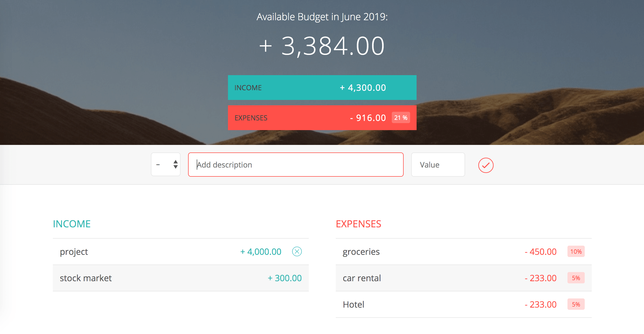Click into the Value input field
Screen dimensions: 644x334
(x=438, y=165)
